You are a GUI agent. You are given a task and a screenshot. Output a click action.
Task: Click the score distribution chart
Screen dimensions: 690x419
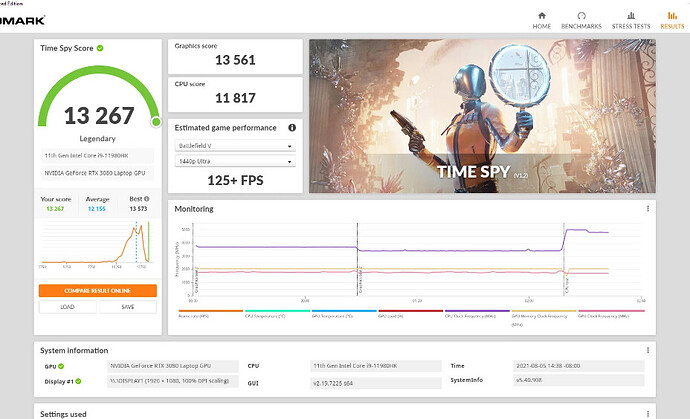tap(98, 243)
